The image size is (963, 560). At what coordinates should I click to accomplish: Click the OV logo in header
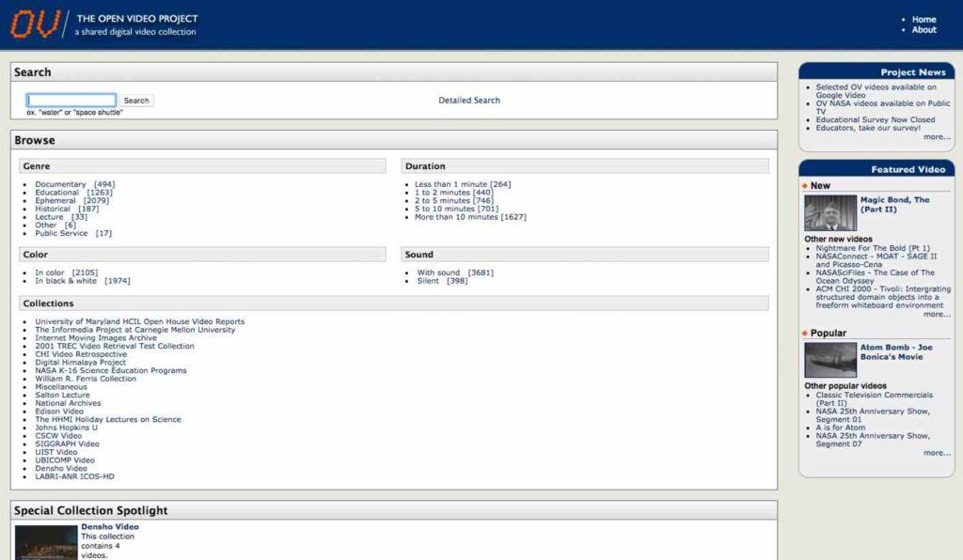[x=36, y=23]
